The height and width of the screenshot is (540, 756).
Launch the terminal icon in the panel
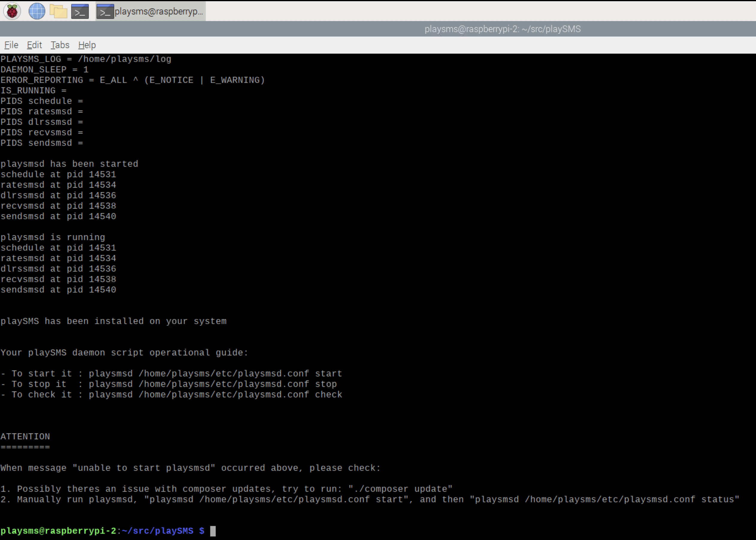point(80,11)
